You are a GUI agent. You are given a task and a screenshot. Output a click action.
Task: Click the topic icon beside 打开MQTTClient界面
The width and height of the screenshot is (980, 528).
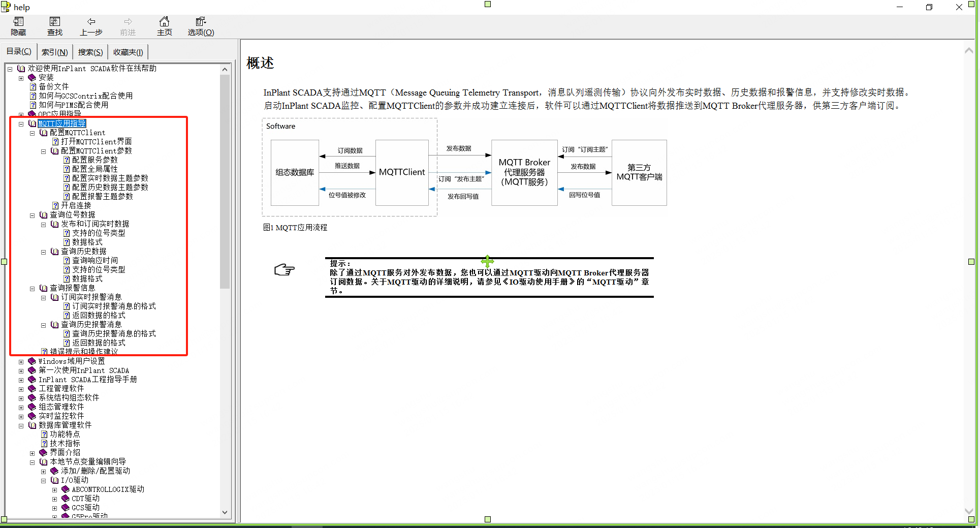point(55,142)
